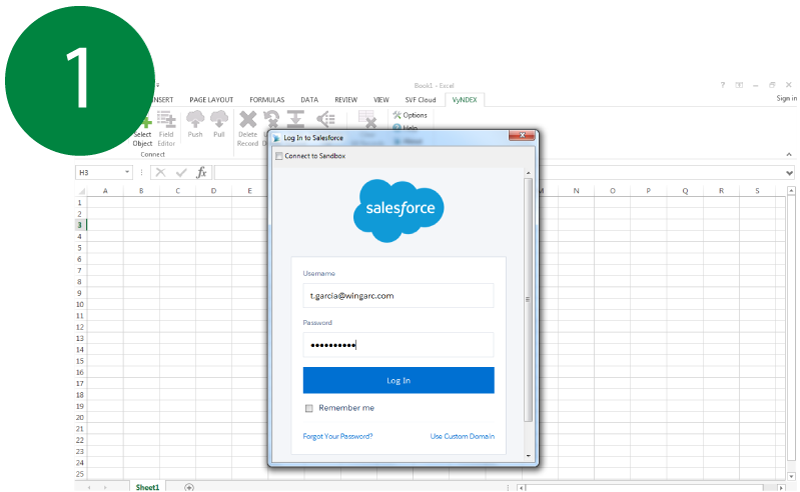The height and width of the screenshot is (492, 800).
Task: Open the SVF Cloud ribbon tab
Action: pyautogui.click(x=420, y=100)
